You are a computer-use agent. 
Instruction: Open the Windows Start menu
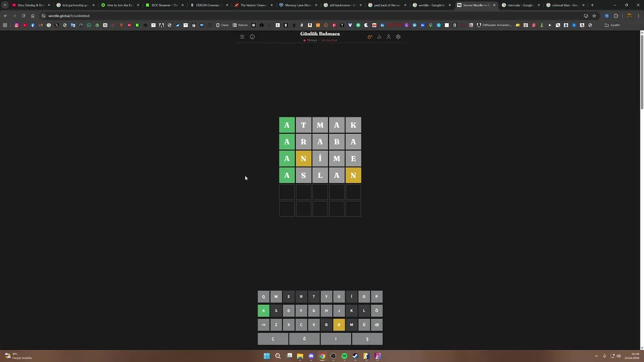point(267,356)
